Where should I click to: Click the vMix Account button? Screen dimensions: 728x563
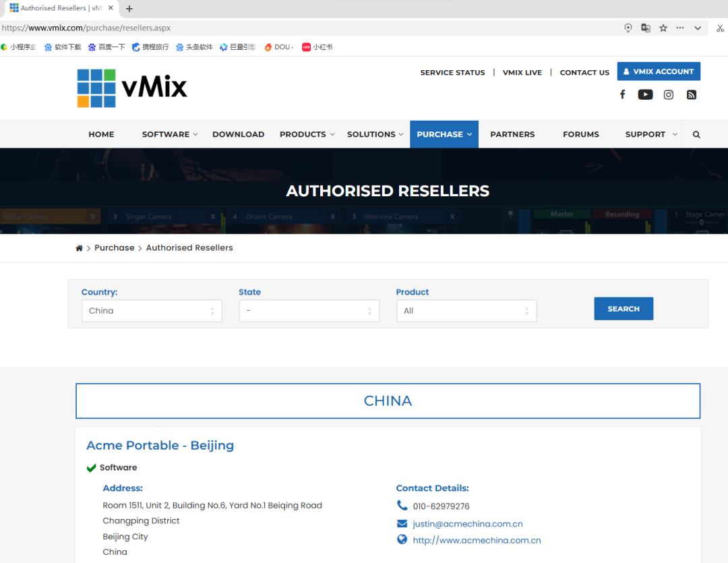(x=659, y=71)
